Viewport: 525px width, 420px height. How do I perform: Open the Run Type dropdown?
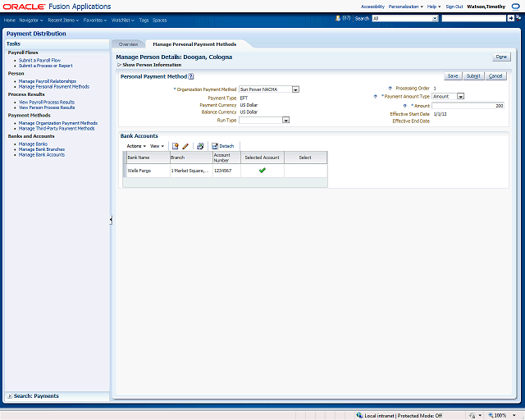click(x=286, y=121)
